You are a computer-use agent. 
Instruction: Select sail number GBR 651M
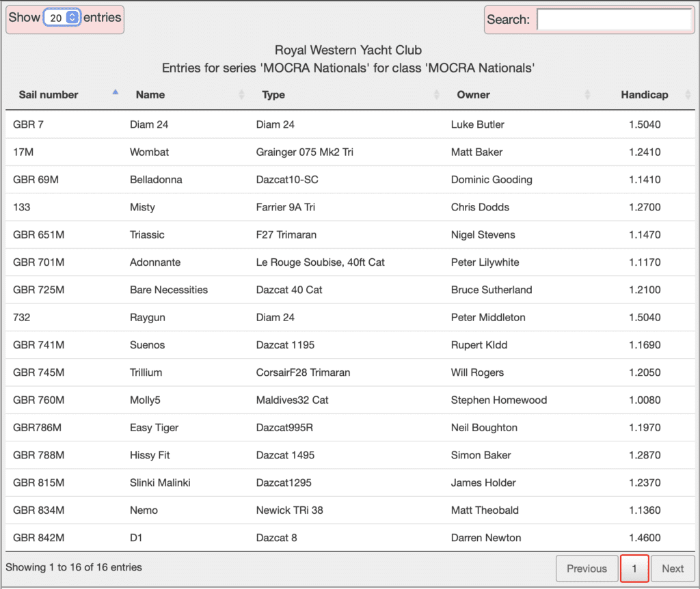[38, 234]
